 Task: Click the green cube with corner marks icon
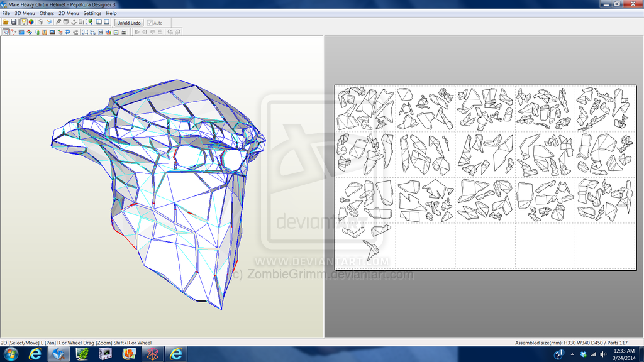point(89,22)
